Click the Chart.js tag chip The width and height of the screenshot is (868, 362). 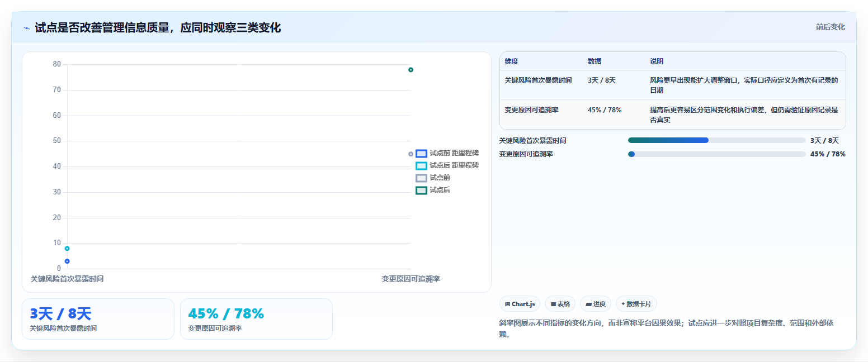click(x=520, y=304)
